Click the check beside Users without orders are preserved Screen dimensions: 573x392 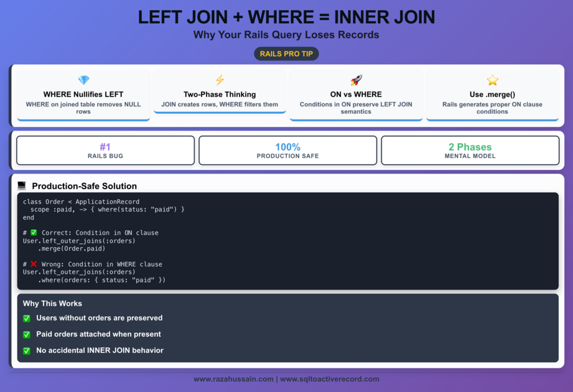coord(27,318)
